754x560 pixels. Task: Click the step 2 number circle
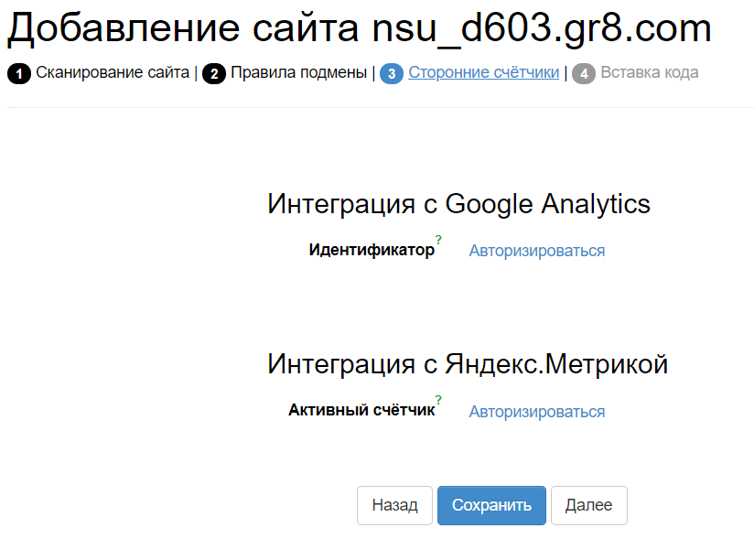pos(214,74)
